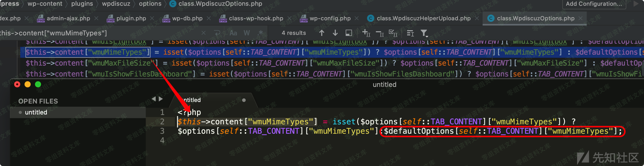
Task: Open Add Configuration dropdown
Action: 594,4
